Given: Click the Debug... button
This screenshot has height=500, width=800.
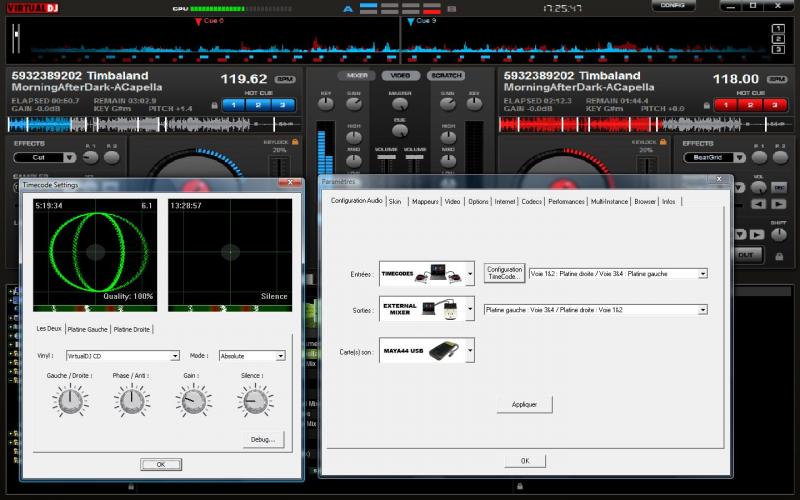Looking at the screenshot, I should (x=263, y=439).
